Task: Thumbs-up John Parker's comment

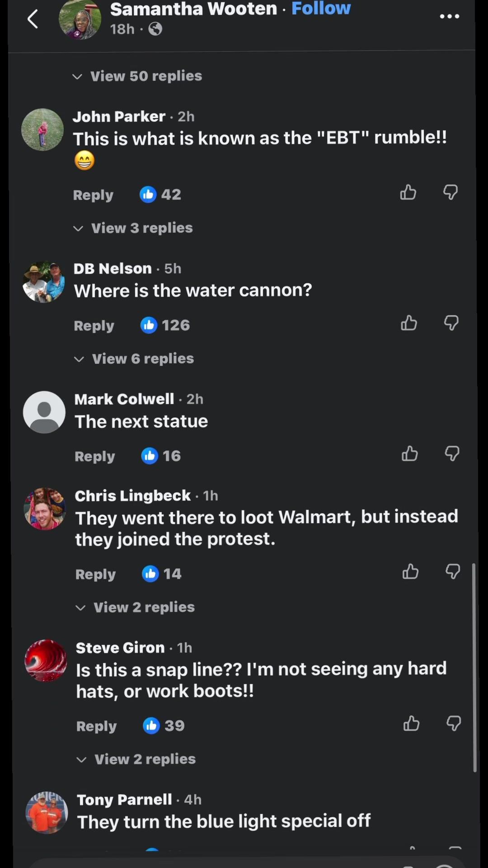Action: coord(408,193)
